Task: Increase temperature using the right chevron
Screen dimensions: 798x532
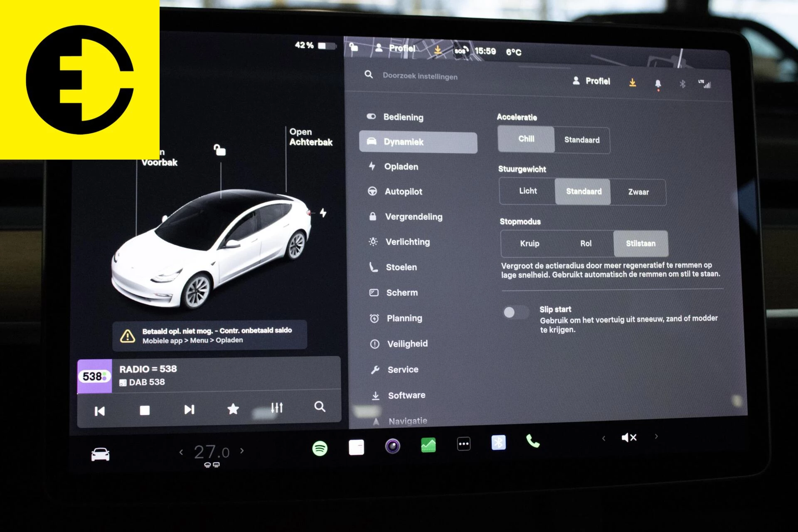Action: 241,450
